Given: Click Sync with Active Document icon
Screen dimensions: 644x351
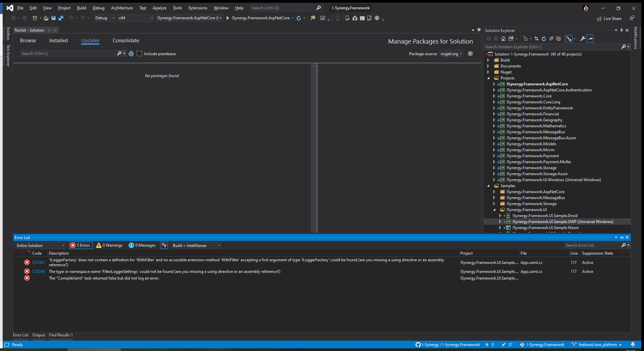Looking at the screenshot, I should (x=537, y=39).
